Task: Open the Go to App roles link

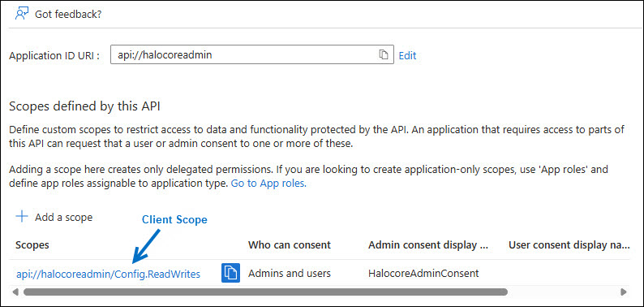Action: click(269, 184)
